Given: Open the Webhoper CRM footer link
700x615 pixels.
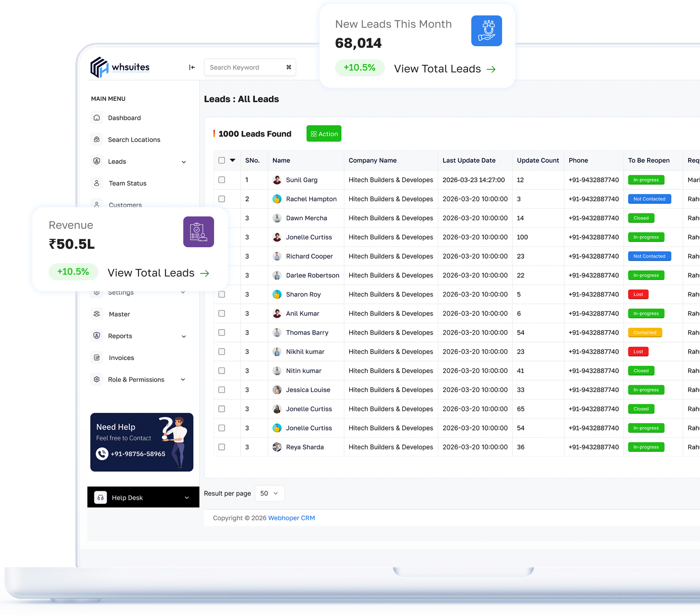Looking at the screenshot, I should pos(291,518).
